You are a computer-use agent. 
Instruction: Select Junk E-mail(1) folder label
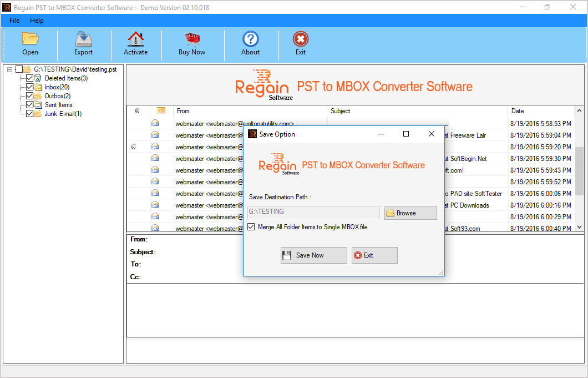pyautogui.click(x=63, y=113)
